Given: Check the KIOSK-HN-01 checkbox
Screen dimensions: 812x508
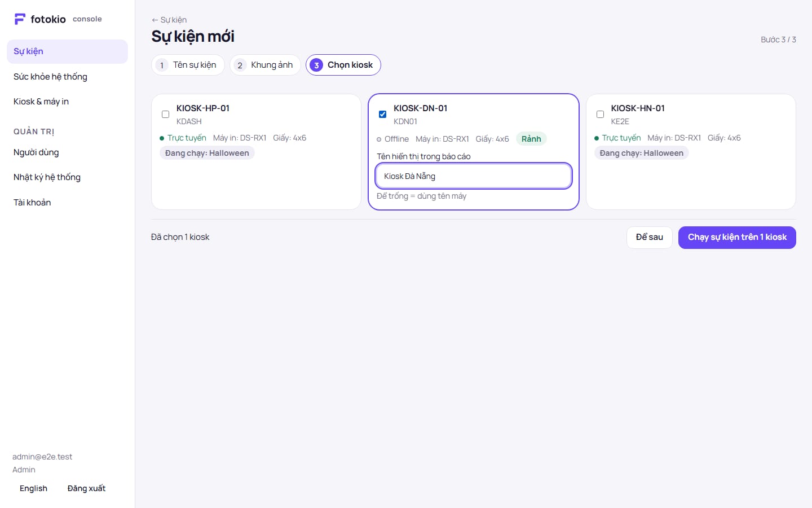Looking at the screenshot, I should (x=600, y=114).
